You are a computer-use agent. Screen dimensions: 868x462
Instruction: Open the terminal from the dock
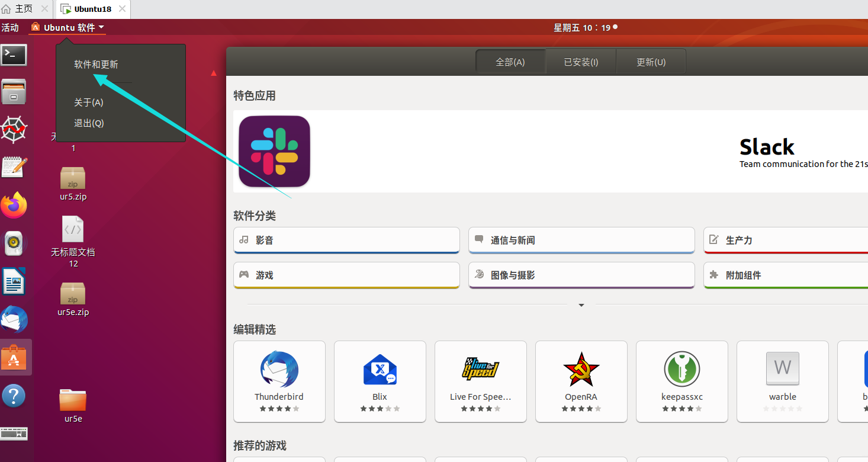tap(14, 55)
